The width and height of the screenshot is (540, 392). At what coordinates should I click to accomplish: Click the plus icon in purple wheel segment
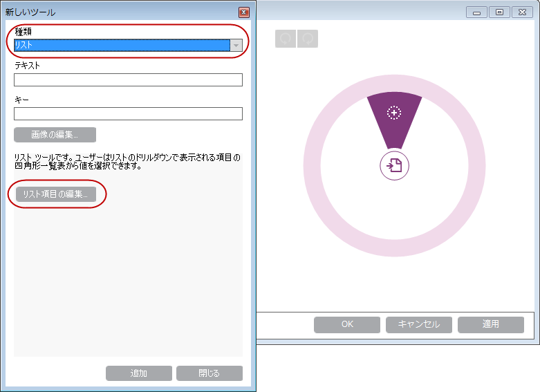[394, 113]
